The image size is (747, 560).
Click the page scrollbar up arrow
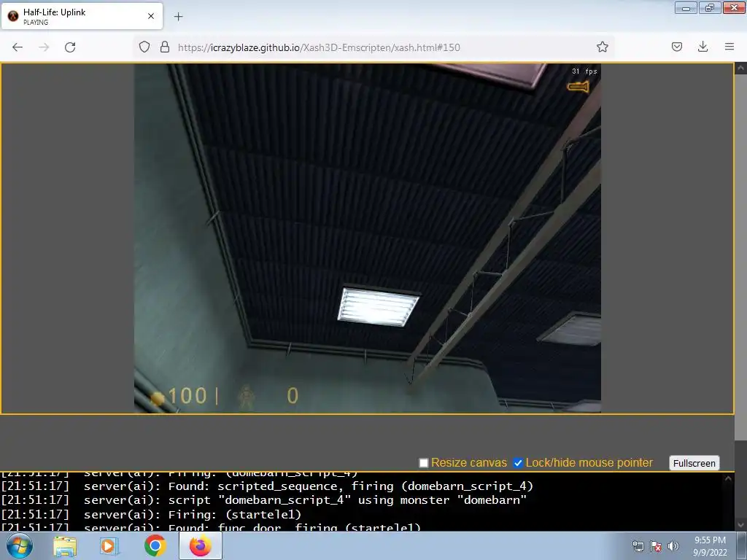pos(741,68)
